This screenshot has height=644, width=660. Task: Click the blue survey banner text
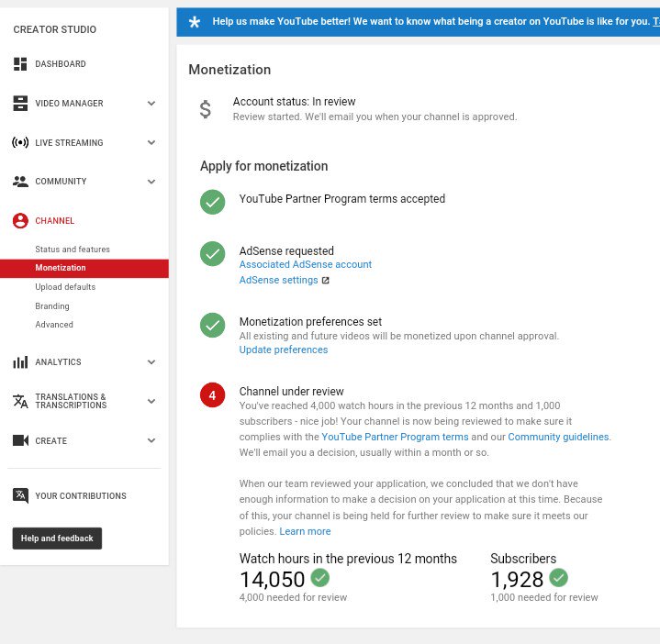tap(431, 21)
